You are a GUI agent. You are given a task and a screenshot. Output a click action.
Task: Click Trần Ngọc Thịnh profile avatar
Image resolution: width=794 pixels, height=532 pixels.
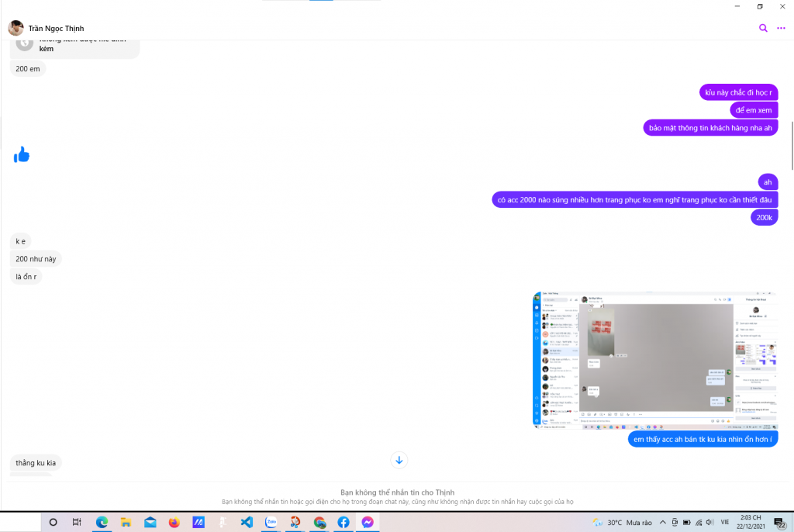tap(16, 28)
